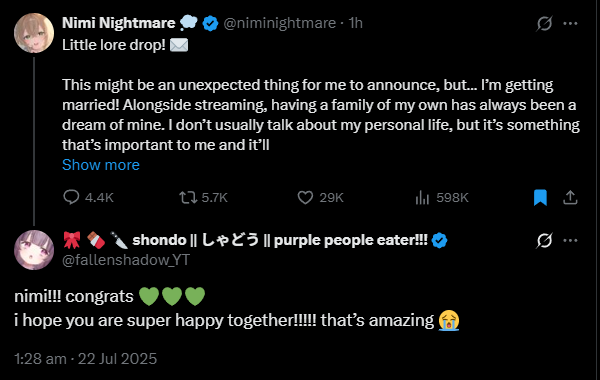Screen dimensions: 600x380
Task: Click Nimi's blue verified badge
Action: (210, 23)
